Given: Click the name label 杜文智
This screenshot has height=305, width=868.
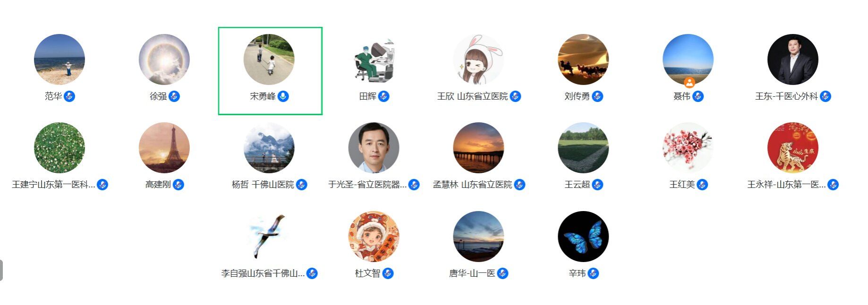Looking at the screenshot, I should (x=367, y=273).
